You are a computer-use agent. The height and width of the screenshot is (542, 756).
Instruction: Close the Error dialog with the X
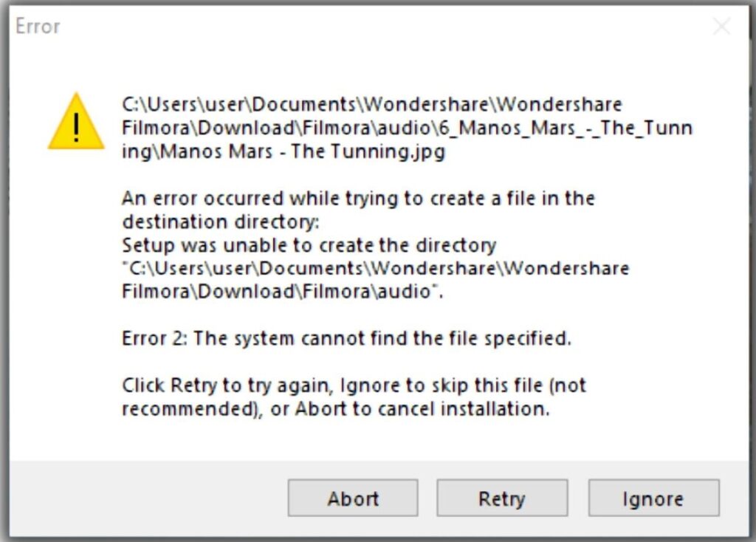(721, 27)
